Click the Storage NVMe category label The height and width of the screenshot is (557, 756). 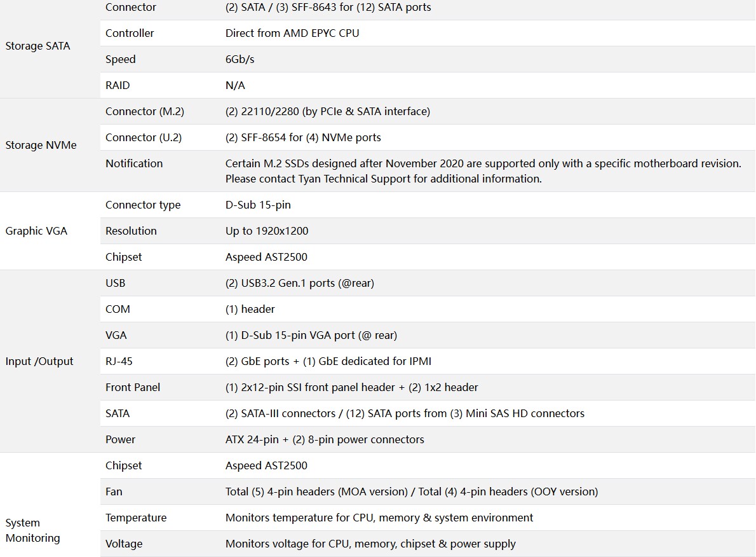coord(41,145)
